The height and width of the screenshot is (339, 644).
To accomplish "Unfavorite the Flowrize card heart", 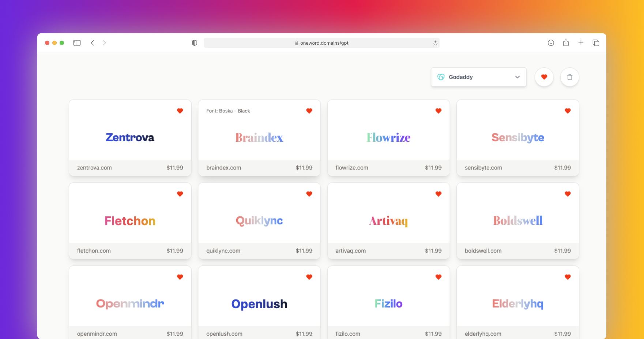I will tap(438, 111).
